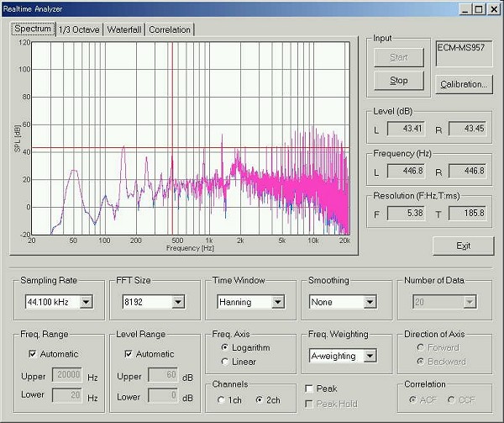Open the Time Window Hanning dropdown
Image resolution: width=504 pixels, height=423 pixels.
click(278, 302)
